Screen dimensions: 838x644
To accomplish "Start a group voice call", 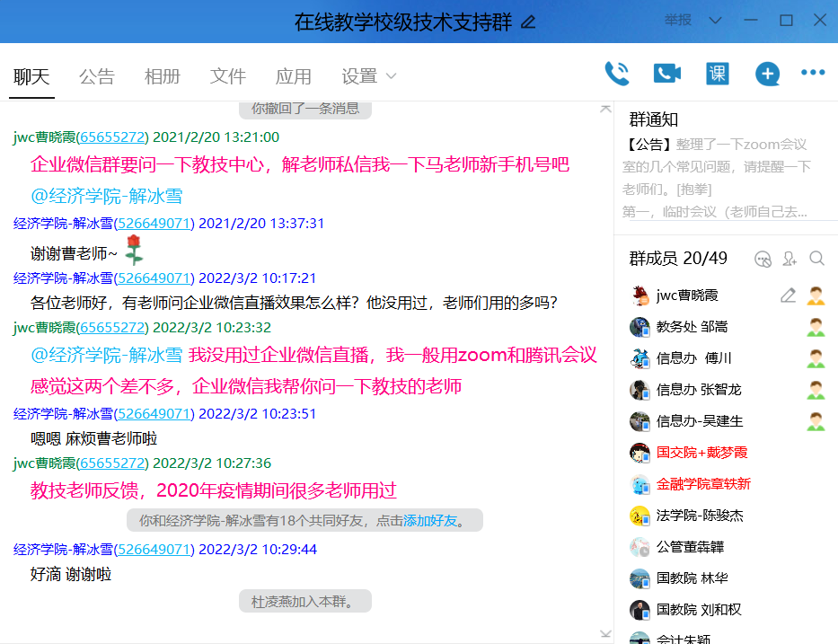I will click(617, 73).
